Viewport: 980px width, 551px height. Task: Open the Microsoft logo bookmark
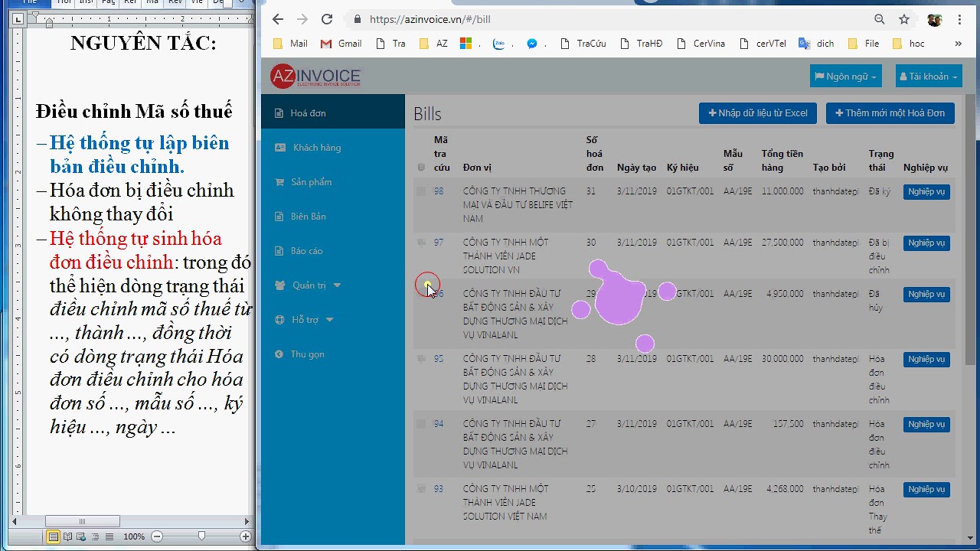pos(465,44)
